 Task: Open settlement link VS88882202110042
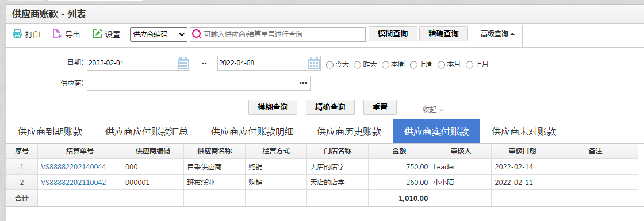74,183
